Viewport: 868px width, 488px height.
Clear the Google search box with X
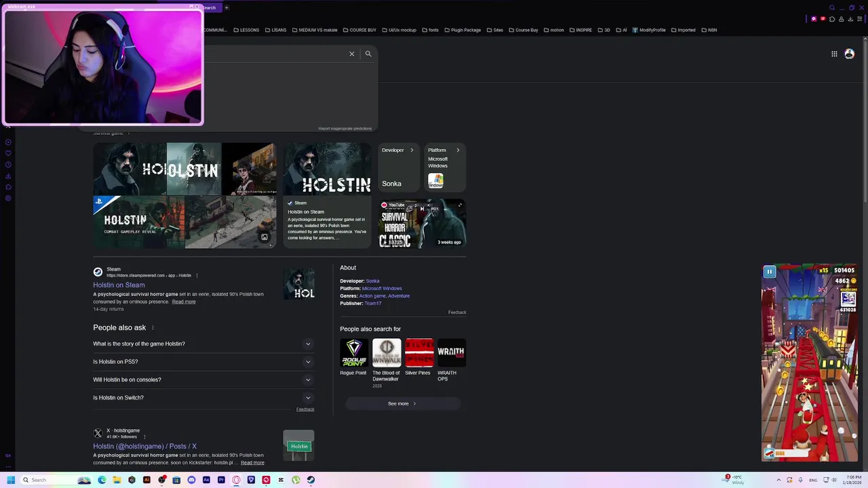coord(351,54)
